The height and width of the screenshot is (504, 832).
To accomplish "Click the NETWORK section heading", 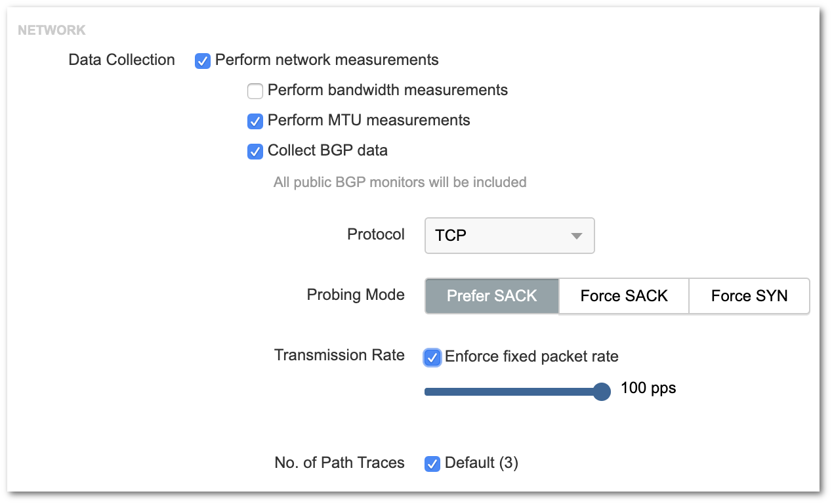I will 52,30.
